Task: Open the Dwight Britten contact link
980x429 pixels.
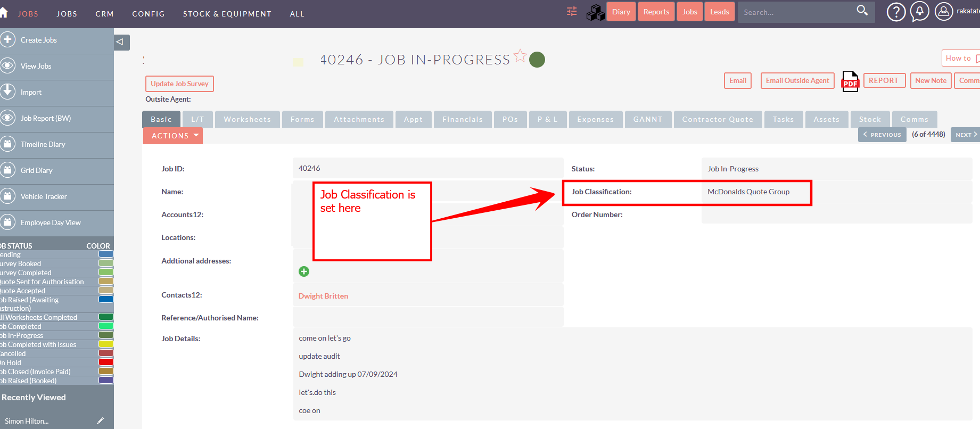Action: tap(323, 296)
